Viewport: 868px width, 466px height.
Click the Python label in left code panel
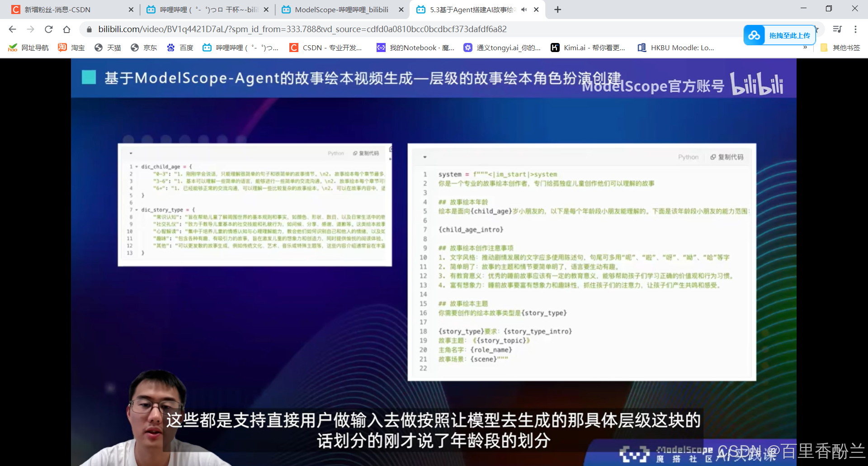click(336, 153)
